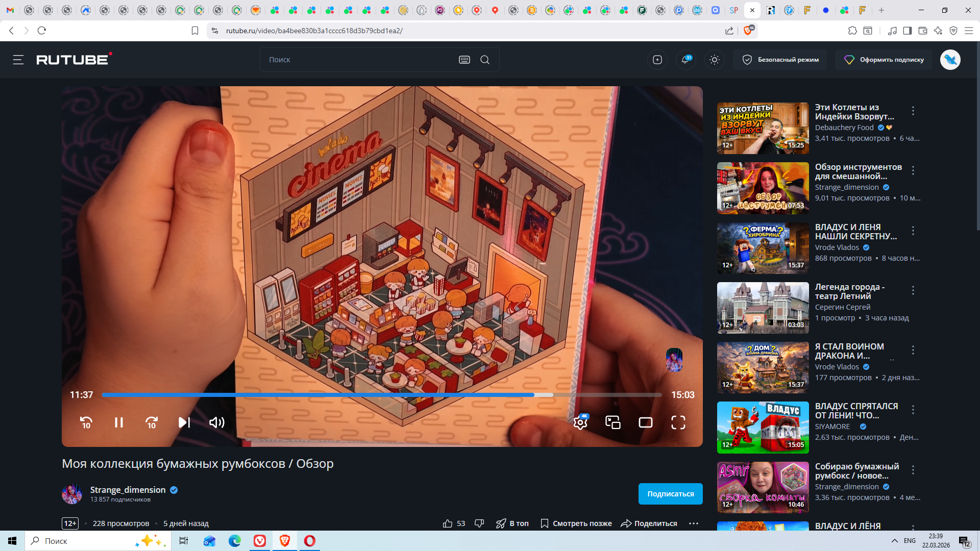The width and height of the screenshot is (980, 551).
Task: Open more actions under video
Action: (x=693, y=523)
